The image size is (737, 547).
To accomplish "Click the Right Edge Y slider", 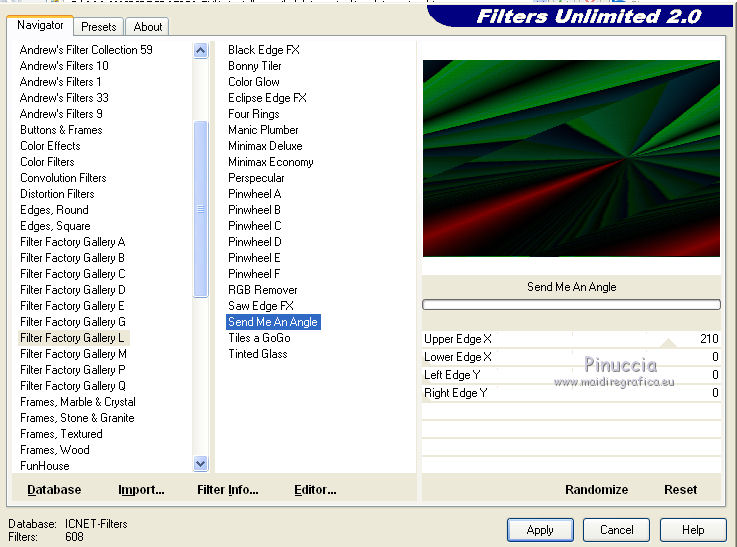I will click(571, 392).
